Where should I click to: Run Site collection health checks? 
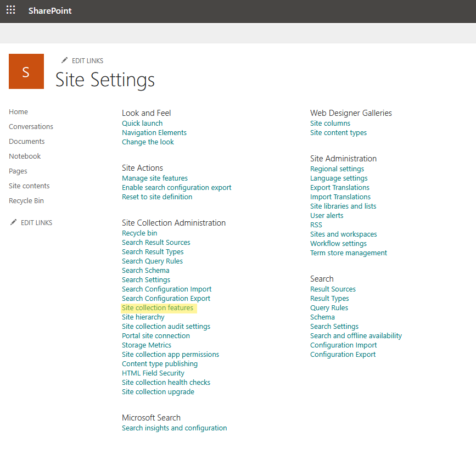166,382
